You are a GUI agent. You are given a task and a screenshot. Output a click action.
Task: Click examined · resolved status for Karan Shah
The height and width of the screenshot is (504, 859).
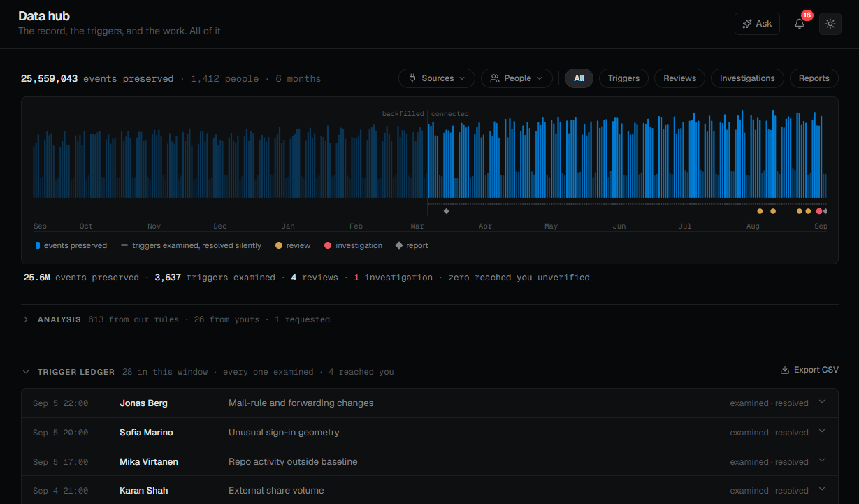(x=769, y=491)
